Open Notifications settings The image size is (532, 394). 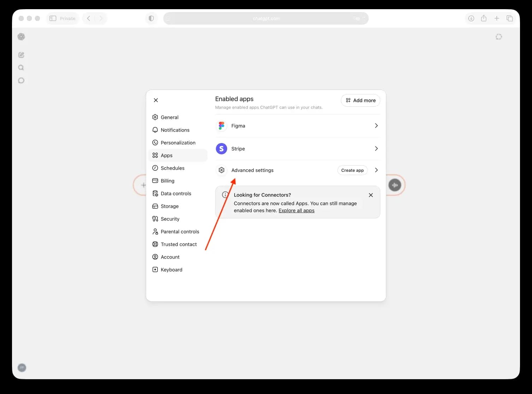(x=178, y=130)
